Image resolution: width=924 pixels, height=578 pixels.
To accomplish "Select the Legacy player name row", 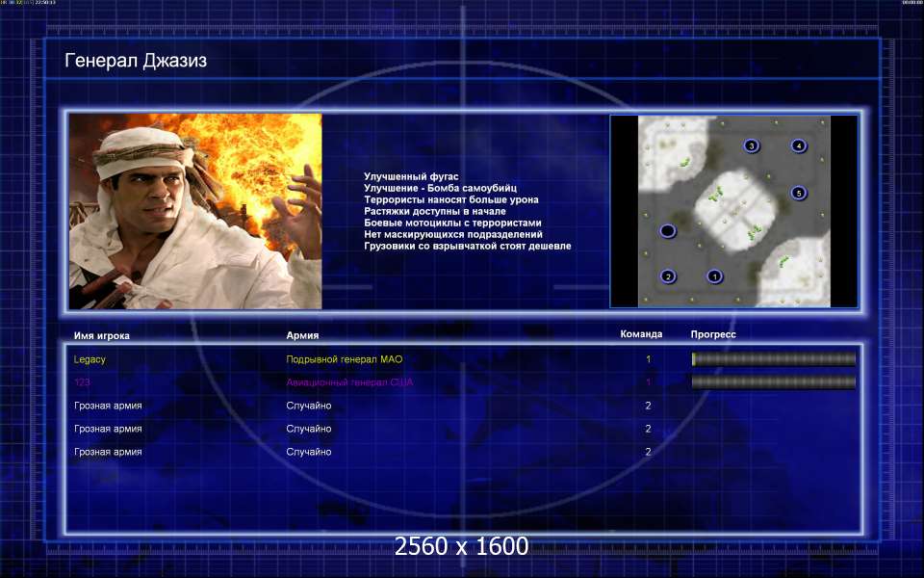I will (x=463, y=359).
